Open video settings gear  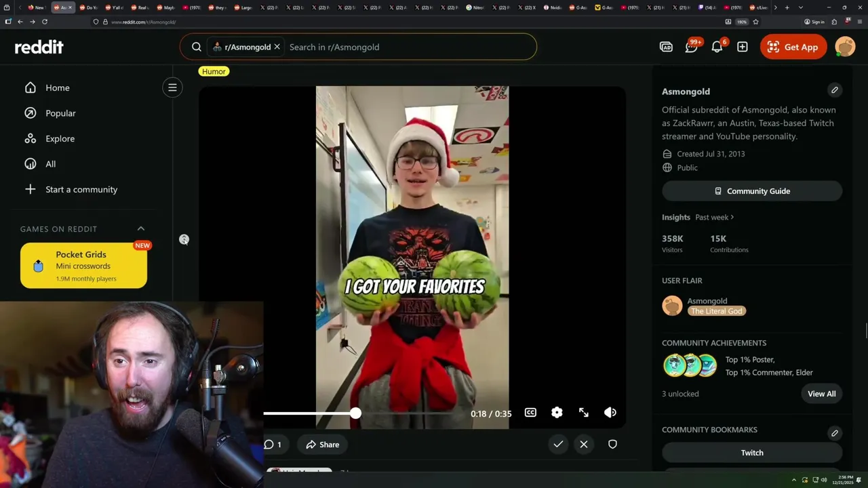point(557,412)
